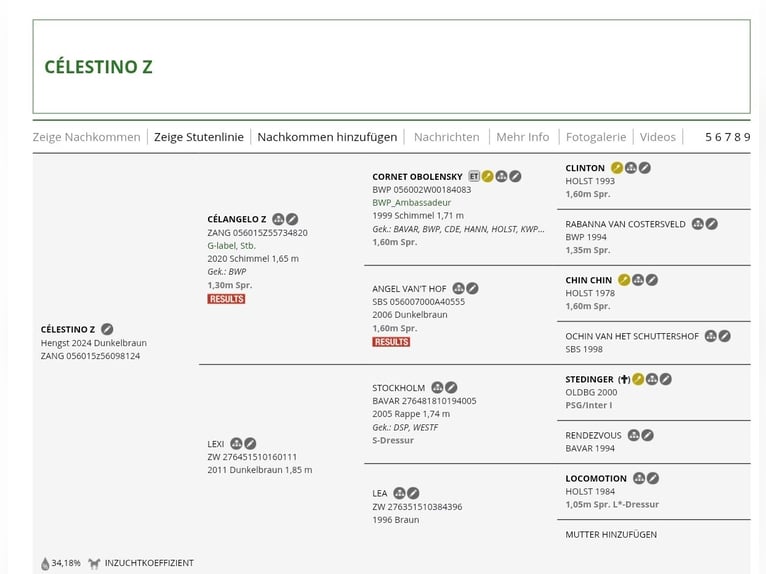The image size is (766, 574).
Task: Switch to the Fotogalerie tab
Action: pos(595,137)
